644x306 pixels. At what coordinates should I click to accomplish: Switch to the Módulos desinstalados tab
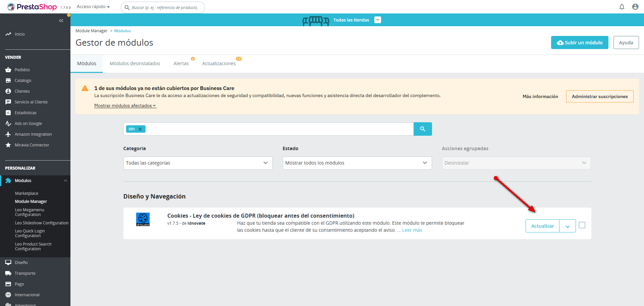point(135,63)
